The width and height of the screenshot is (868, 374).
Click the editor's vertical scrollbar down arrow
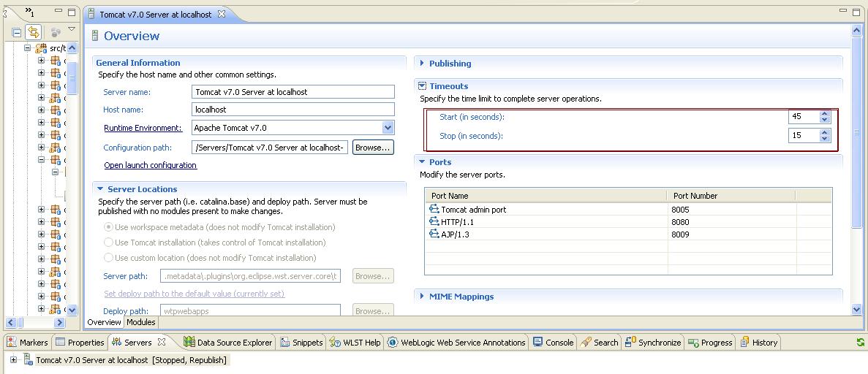click(x=856, y=310)
